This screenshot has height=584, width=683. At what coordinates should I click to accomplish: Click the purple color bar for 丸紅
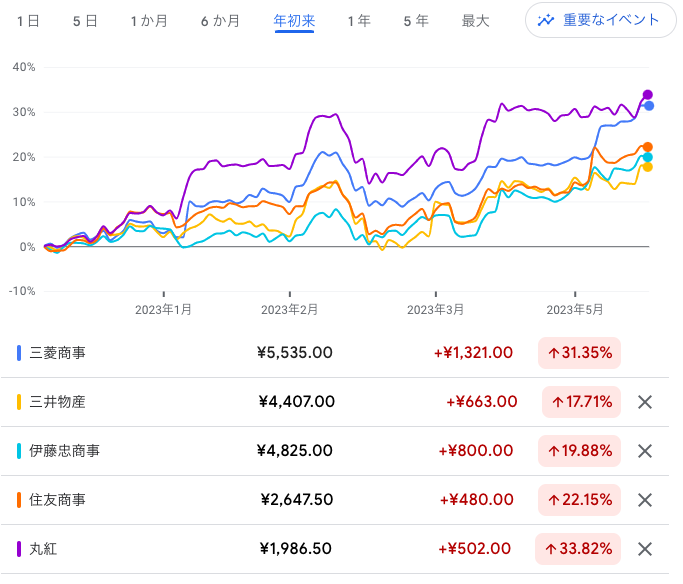coord(19,549)
